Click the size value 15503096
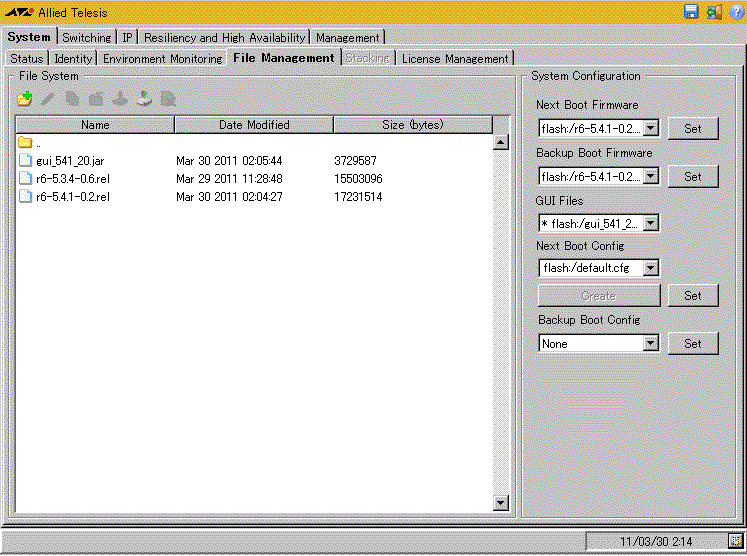 tap(358, 179)
